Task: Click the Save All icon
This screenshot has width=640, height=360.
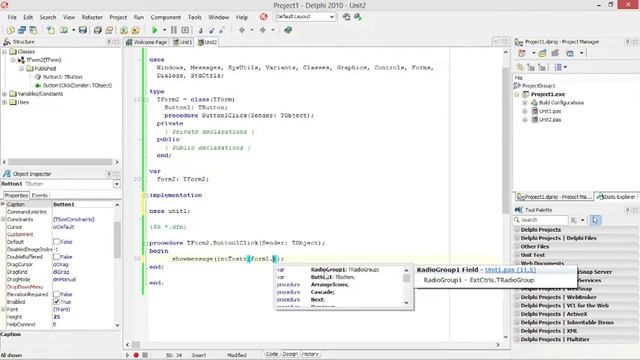Action: click(98, 30)
